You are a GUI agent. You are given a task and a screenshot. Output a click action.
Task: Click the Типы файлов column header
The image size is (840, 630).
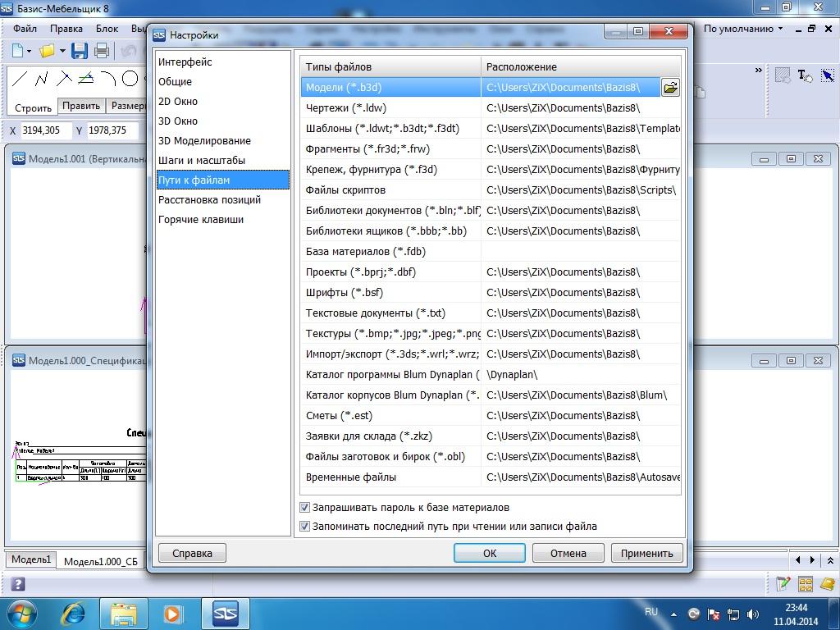[x=390, y=67]
